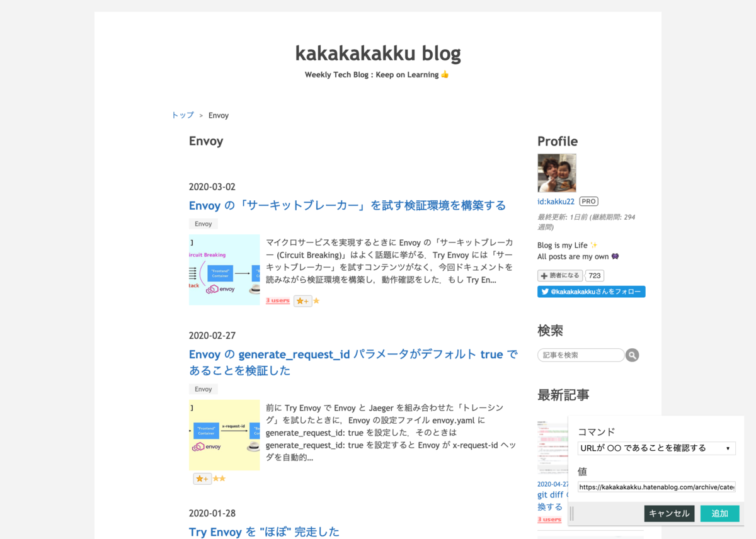Click the 2020-03-02 post date
The image size is (756, 539).
[x=212, y=187]
